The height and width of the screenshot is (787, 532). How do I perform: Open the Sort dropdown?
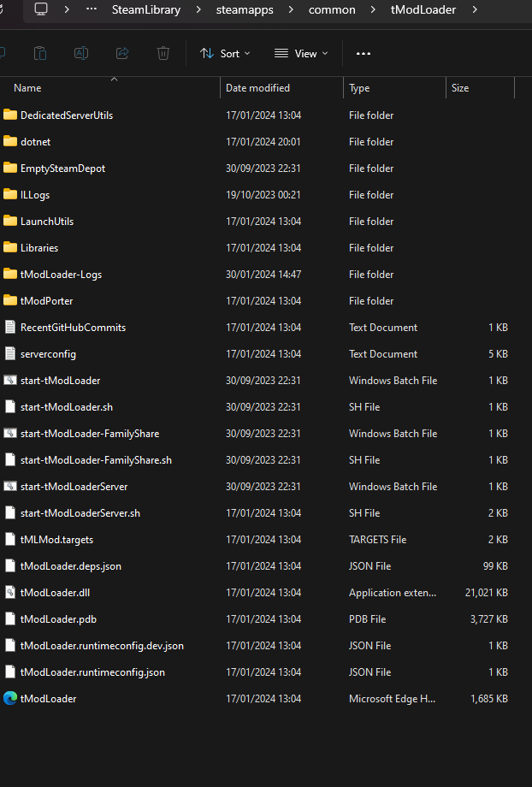coord(225,54)
